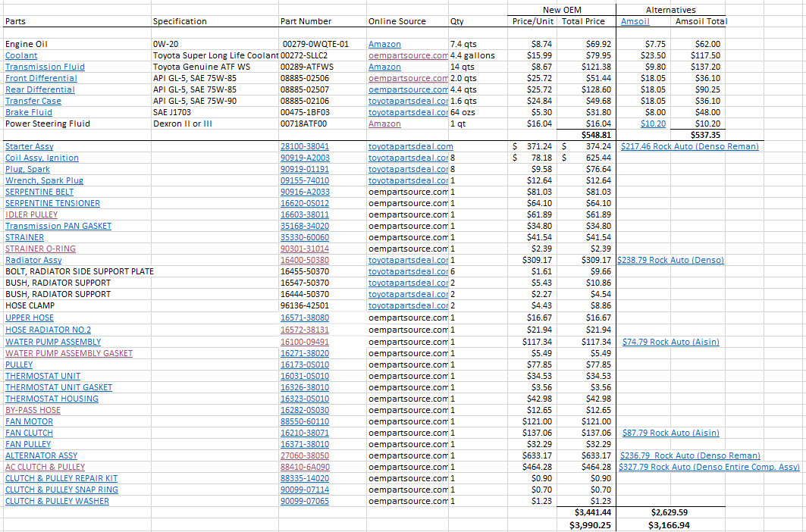Open $74.79 Rock Auto (Aisin) link
806x532 pixels.
[671, 342]
